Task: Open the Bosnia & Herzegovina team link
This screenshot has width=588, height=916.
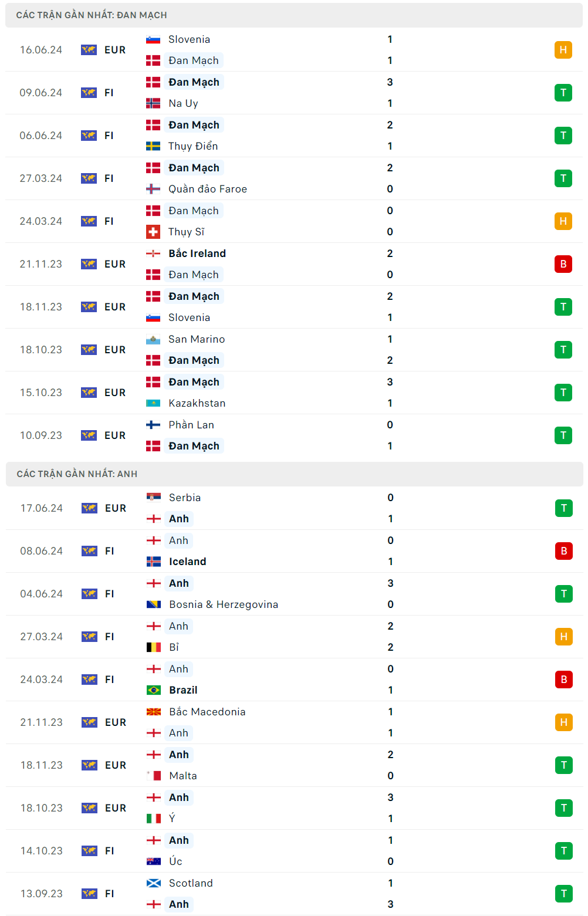Action: pyautogui.click(x=224, y=604)
